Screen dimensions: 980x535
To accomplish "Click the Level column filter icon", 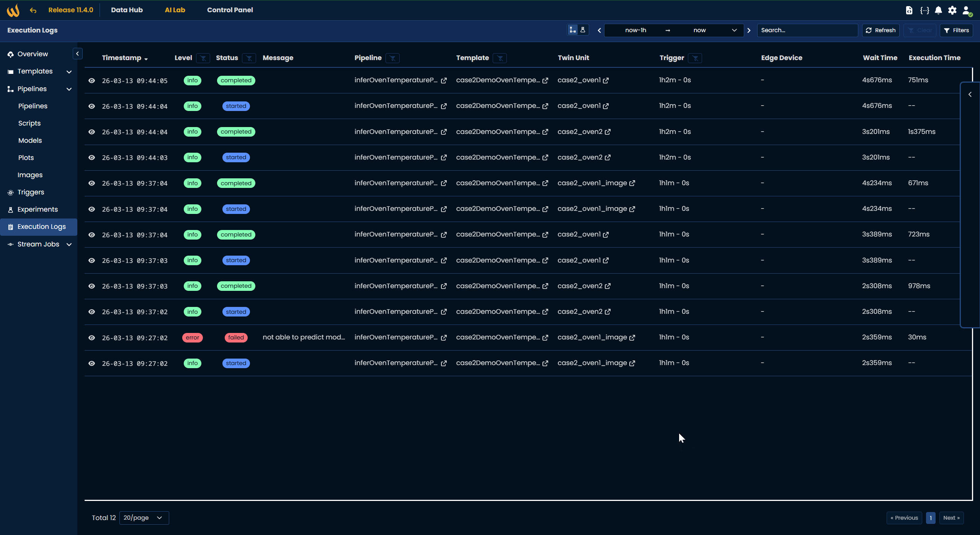I will 203,58.
